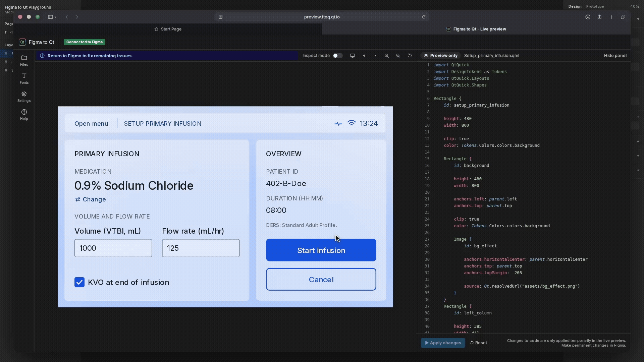This screenshot has height=362, width=644.
Task: Open Help in the left sidebar
Action: click(24, 115)
